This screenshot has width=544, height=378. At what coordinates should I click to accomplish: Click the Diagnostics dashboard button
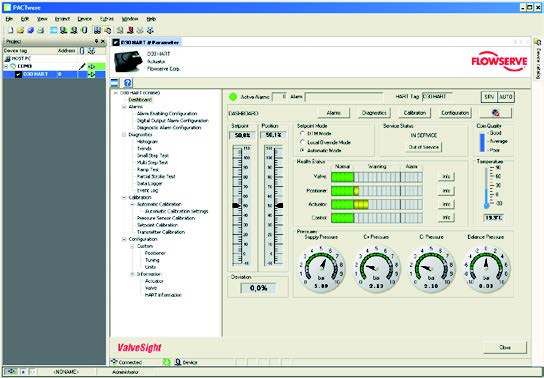(x=374, y=113)
